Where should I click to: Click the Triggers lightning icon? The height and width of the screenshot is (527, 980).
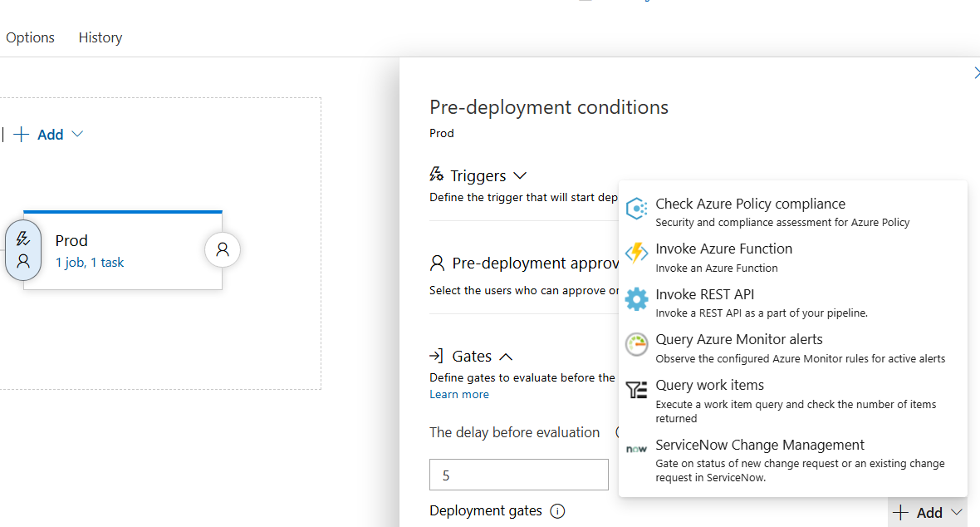pos(436,174)
